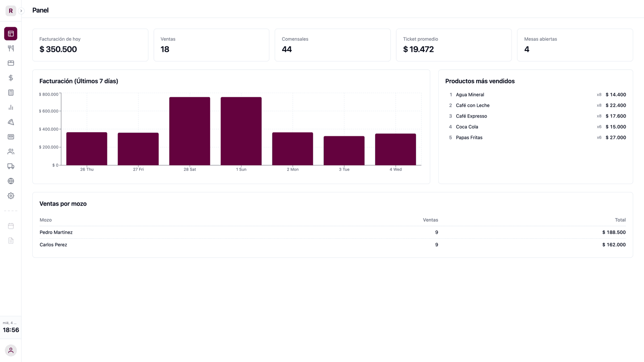Click the Total column header
644x362 pixels.
[x=620, y=220]
